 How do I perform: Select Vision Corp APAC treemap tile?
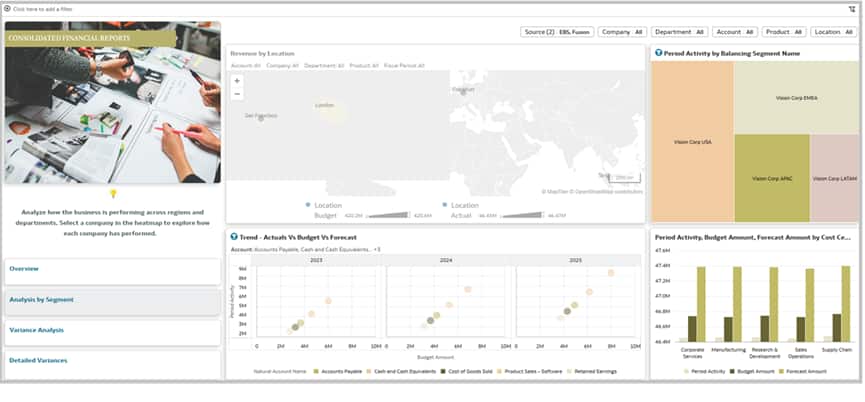click(772, 178)
